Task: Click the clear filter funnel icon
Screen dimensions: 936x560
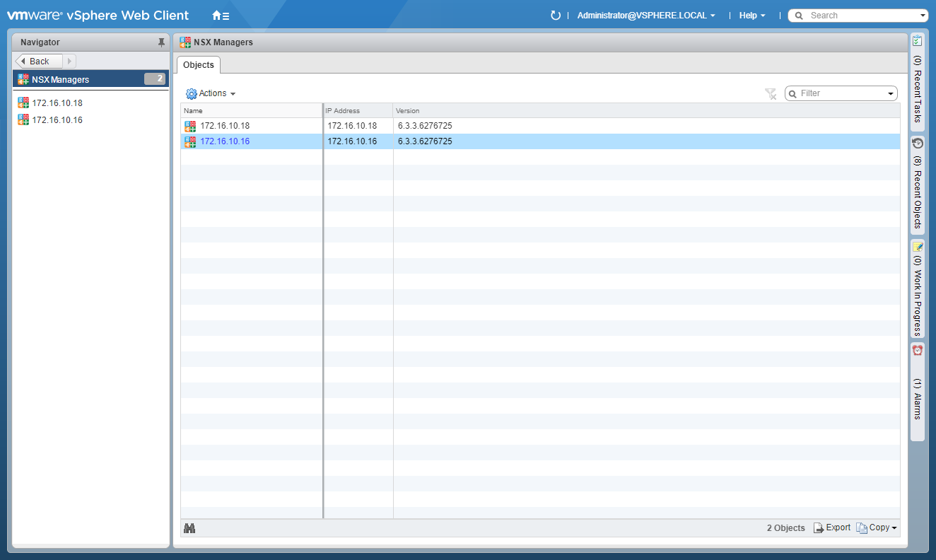Action: (771, 93)
